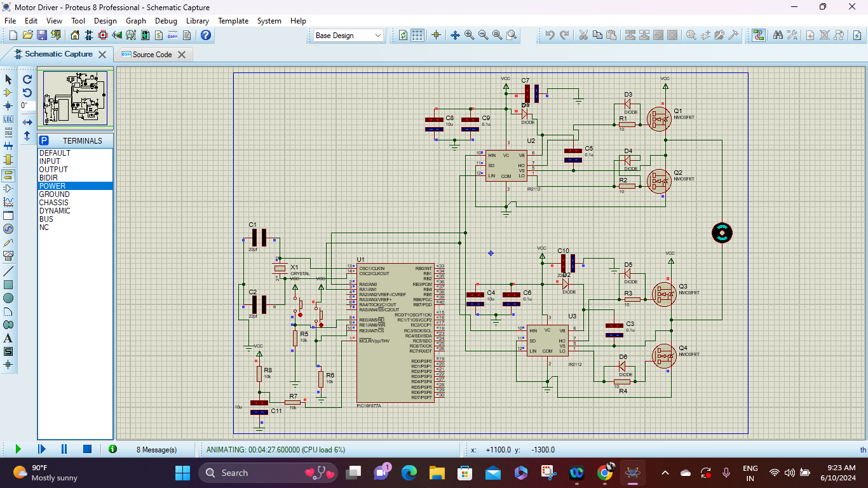Select BIDIR in the terminals list
Screen dimensions: 868x488
pyautogui.click(x=75, y=178)
